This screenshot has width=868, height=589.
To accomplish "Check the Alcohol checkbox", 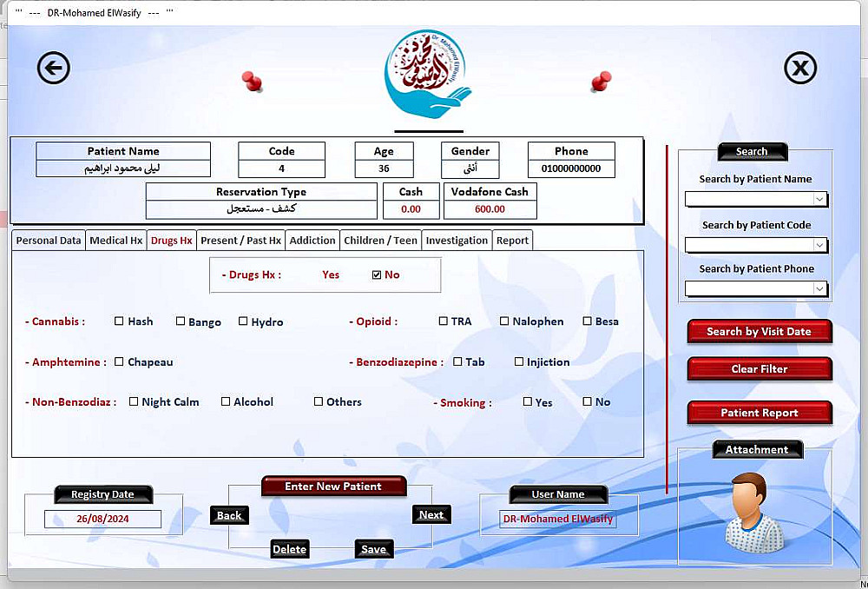I will (226, 401).
